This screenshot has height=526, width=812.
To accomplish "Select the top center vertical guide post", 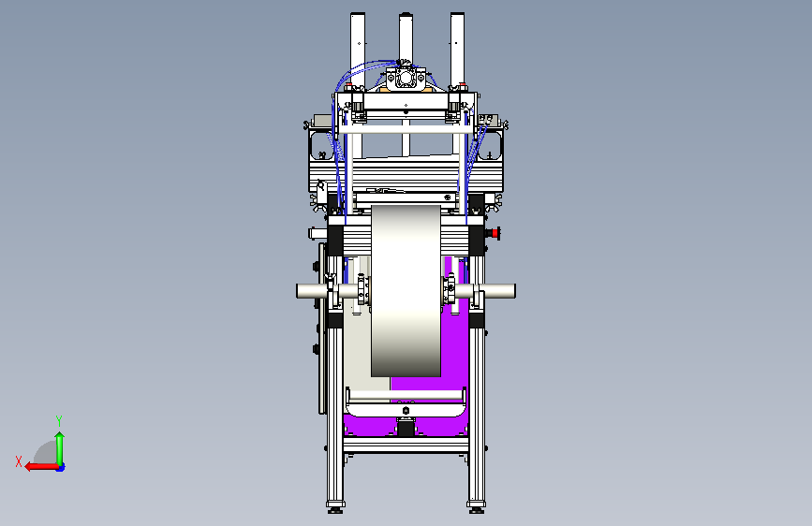I will [406, 37].
